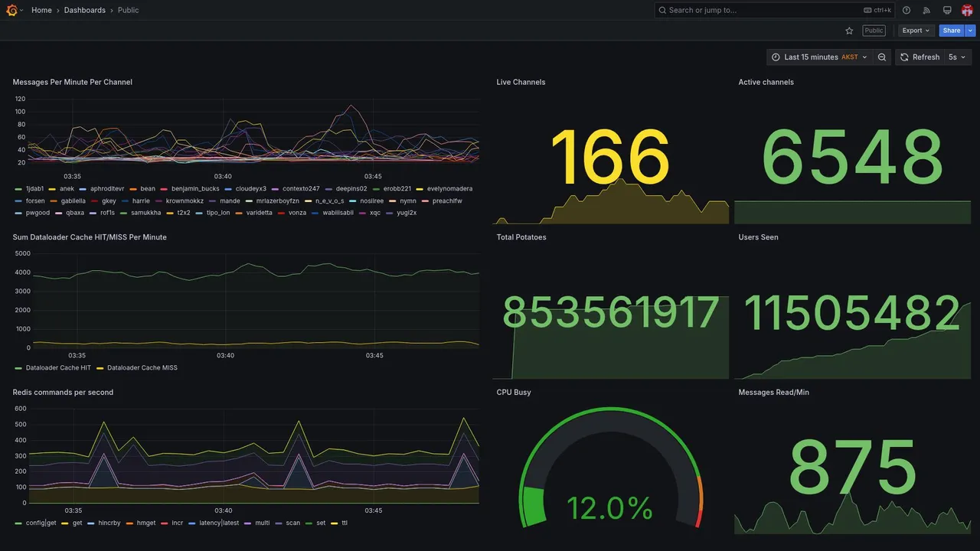Click the Share button
Screen dimensions: 980x551
pyautogui.click(x=952, y=31)
